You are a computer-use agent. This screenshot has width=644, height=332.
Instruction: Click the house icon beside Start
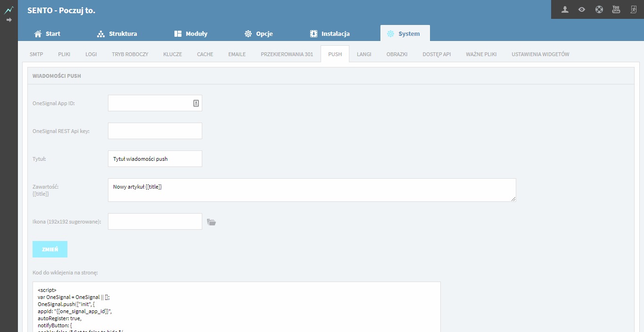tap(38, 34)
